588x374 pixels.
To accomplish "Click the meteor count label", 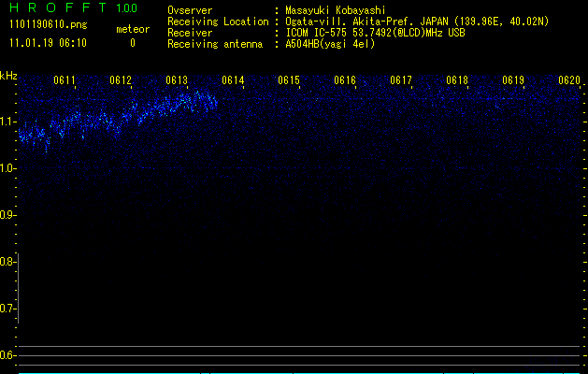I will click(x=133, y=29).
